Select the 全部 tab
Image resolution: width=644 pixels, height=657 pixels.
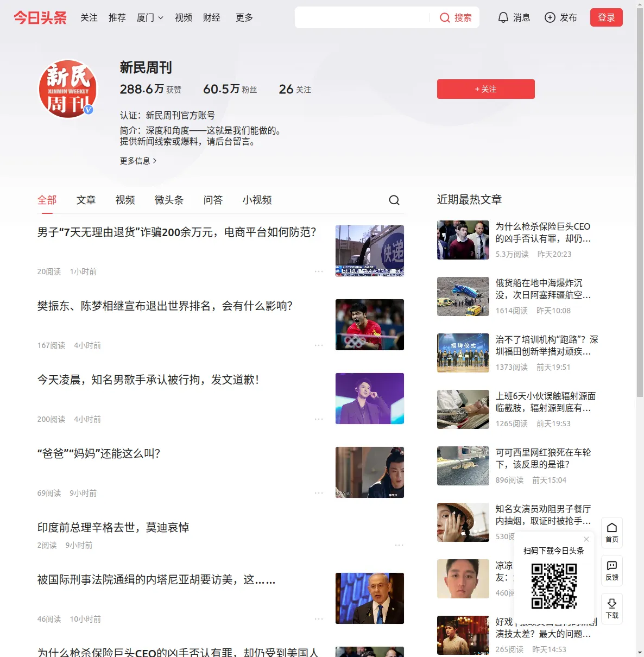pos(47,200)
